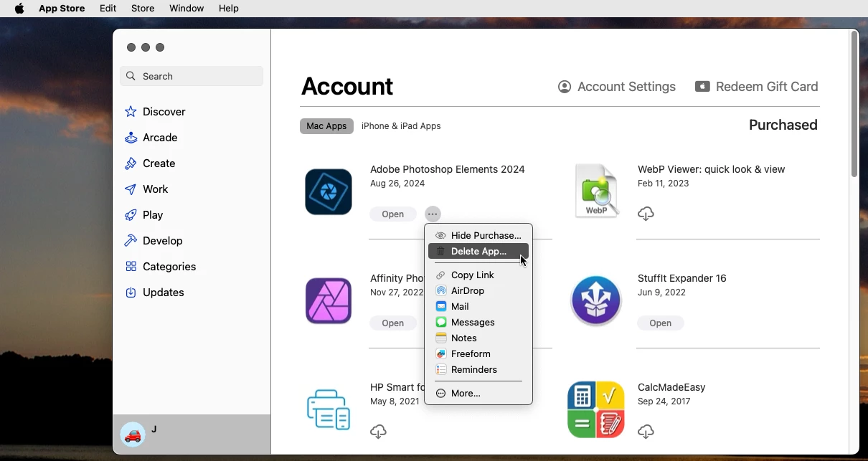Switch to the Mac Apps tab
Screen dimensions: 868x461
[326, 126]
